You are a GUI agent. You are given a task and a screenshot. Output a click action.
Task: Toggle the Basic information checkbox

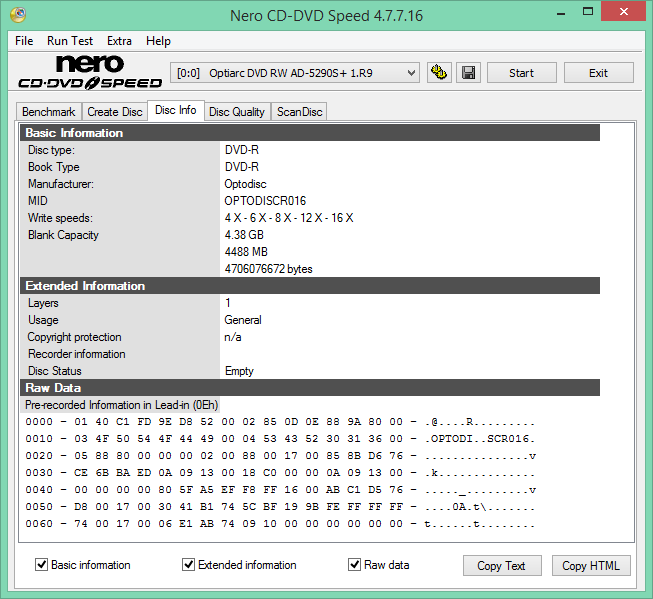pos(41,565)
